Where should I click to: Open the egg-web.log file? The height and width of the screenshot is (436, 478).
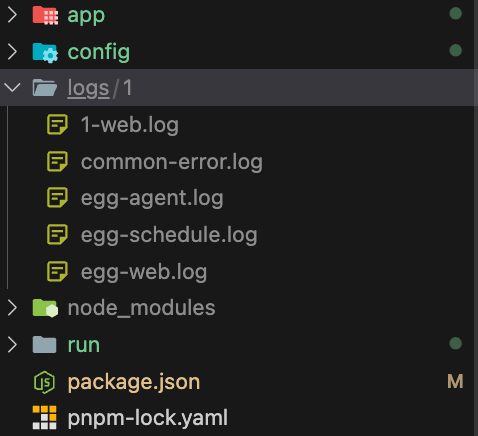(144, 272)
